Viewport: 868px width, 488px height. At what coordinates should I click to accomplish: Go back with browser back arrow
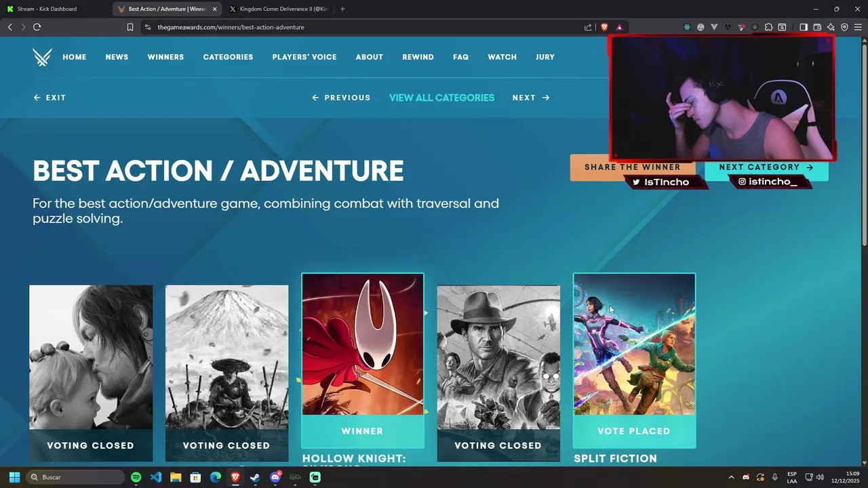tap(9, 27)
